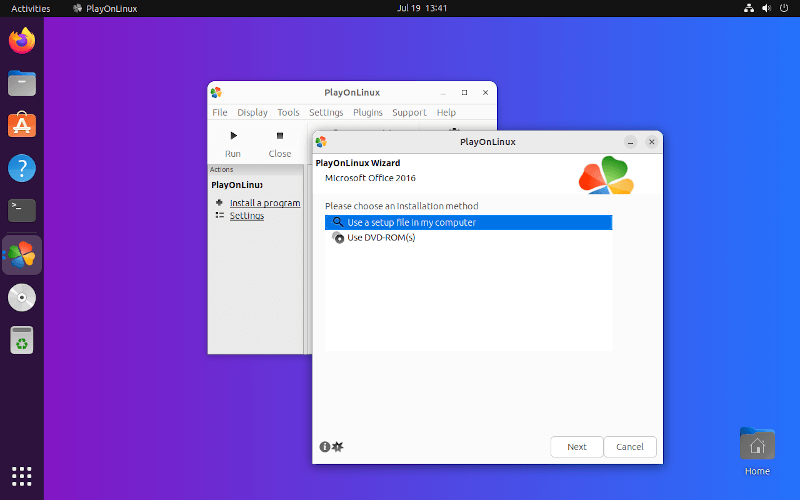Close the main PlayOnLinux window

point(485,92)
